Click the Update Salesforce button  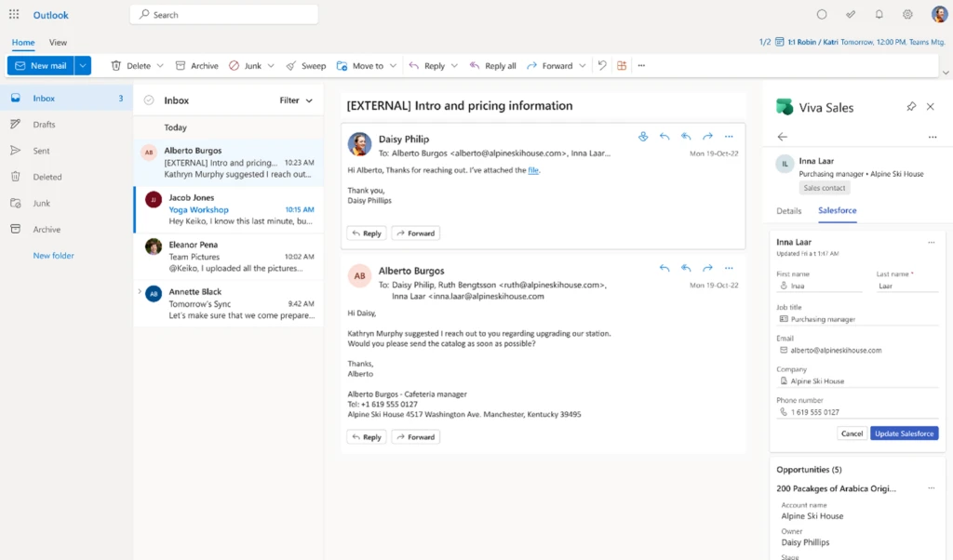pyautogui.click(x=904, y=433)
